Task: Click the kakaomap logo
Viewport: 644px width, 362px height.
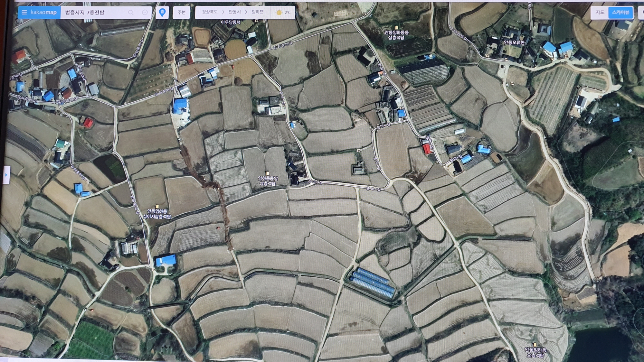Action: (x=43, y=13)
